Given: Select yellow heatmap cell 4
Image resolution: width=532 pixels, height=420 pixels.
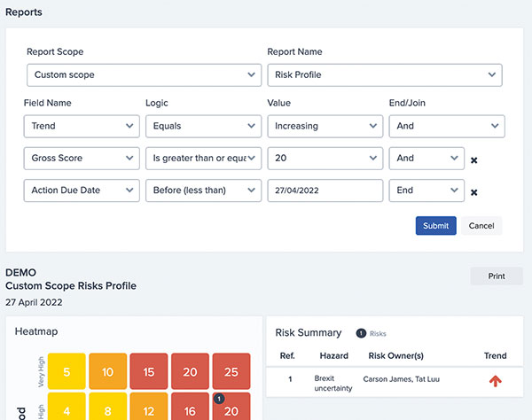Looking at the screenshot, I should click(66, 407).
